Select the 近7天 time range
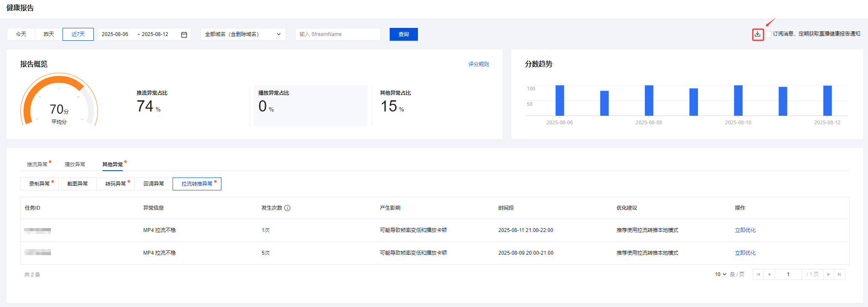868x307 pixels. [x=78, y=34]
